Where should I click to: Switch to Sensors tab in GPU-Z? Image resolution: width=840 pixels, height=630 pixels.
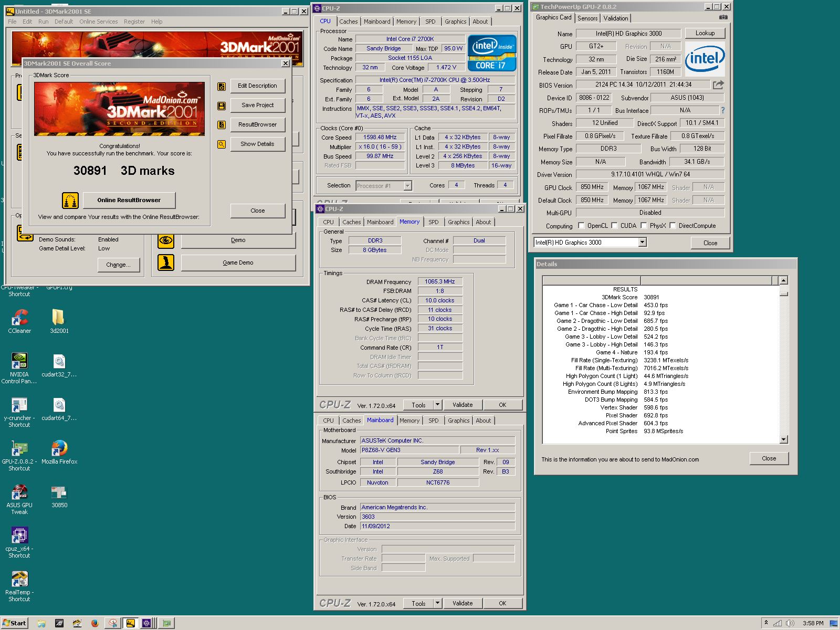click(x=587, y=18)
